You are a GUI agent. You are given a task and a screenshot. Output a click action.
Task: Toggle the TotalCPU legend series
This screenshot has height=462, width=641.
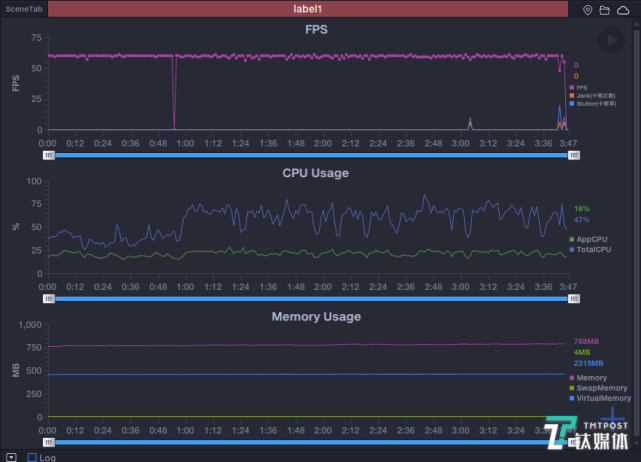coord(590,249)
